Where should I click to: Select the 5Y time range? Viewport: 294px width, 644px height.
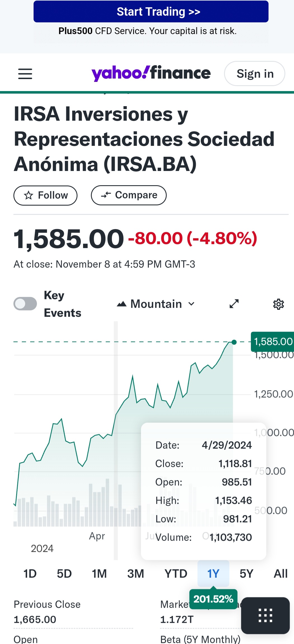246,574
